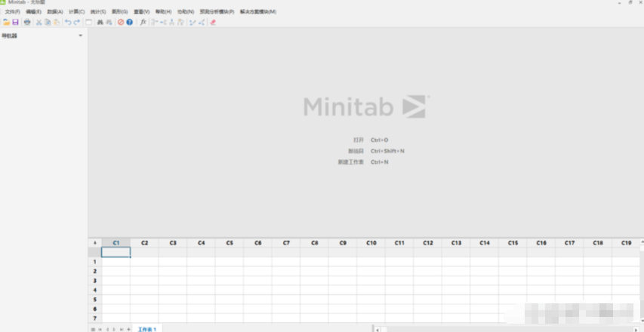Select column header C1
This screenshot has width=644, height=332.
coord(116,243)
